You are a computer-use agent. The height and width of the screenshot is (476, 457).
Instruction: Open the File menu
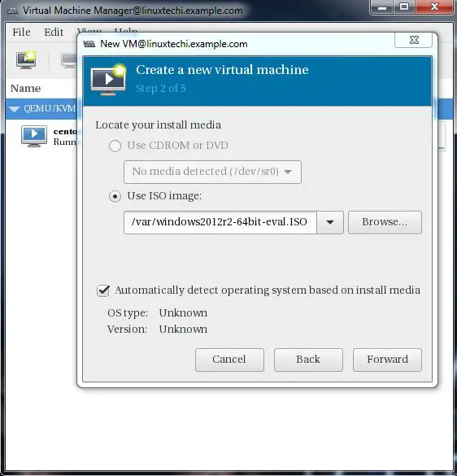21,32
